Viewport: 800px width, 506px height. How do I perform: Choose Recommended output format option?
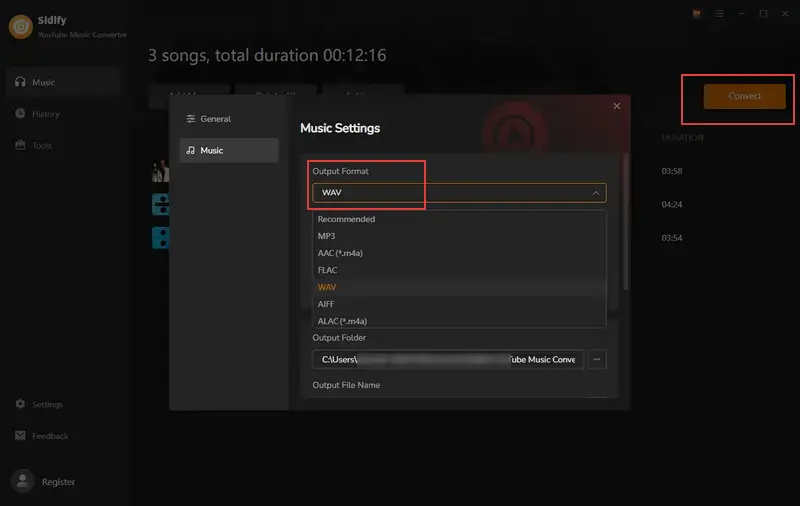pos(459,219)
